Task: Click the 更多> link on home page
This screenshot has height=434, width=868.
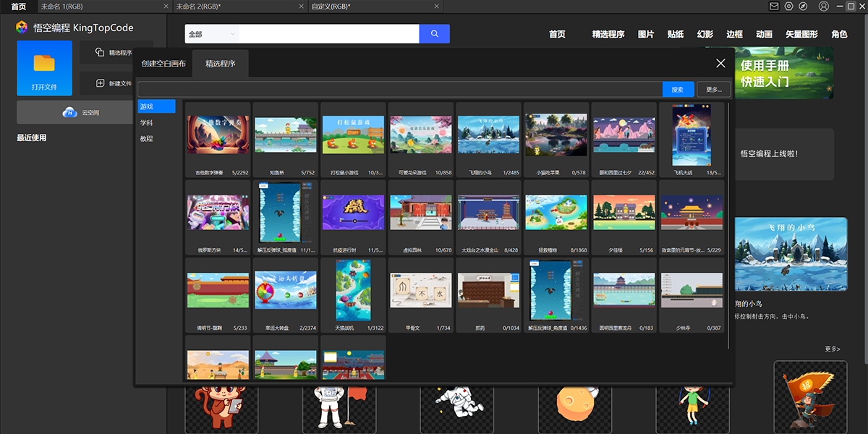Action: (x=833, y=349)
